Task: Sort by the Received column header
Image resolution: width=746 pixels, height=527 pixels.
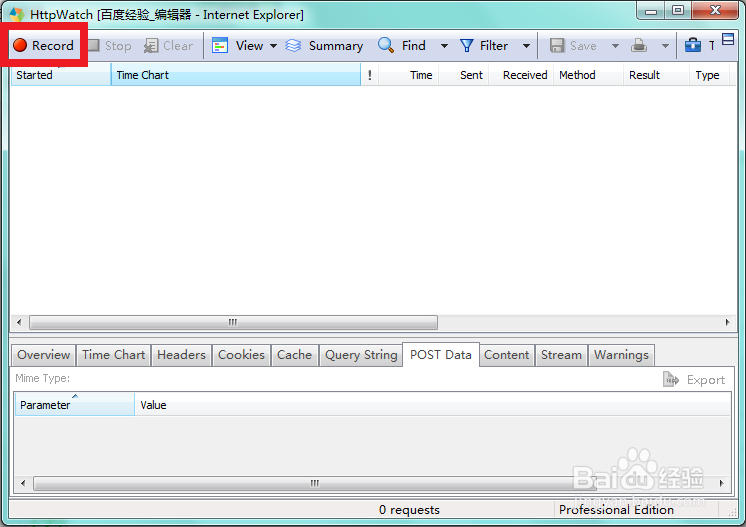Action: [521, 75]
